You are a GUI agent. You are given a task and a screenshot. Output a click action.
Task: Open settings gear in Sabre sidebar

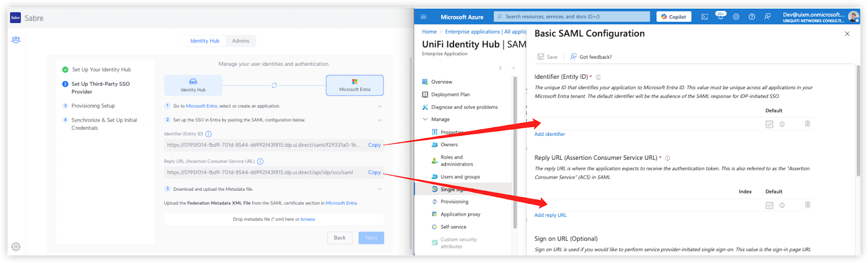pyautogui.click(x=16, y=247)
